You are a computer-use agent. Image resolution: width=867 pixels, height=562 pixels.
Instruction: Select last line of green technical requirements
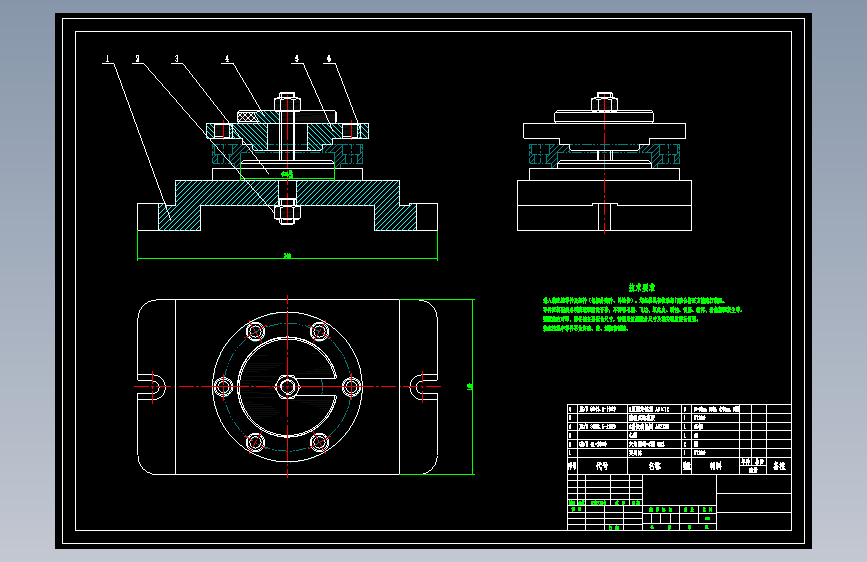point(585,329)
